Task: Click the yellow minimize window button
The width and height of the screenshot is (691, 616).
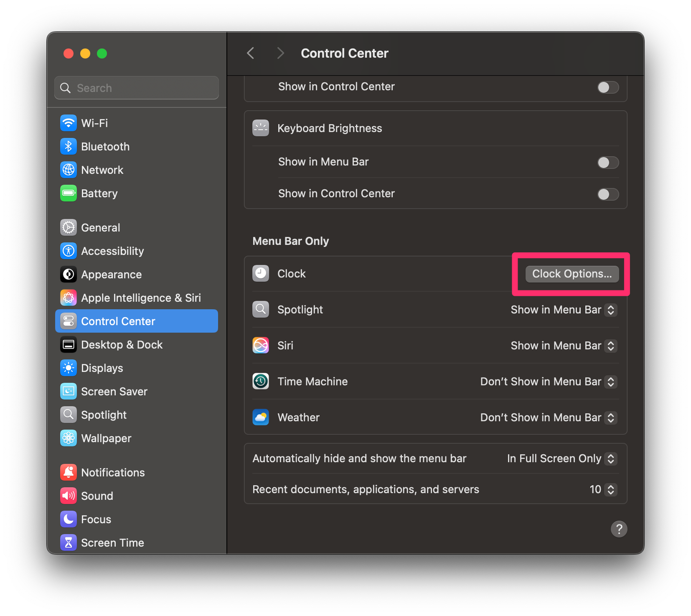Action: point(85,53)
